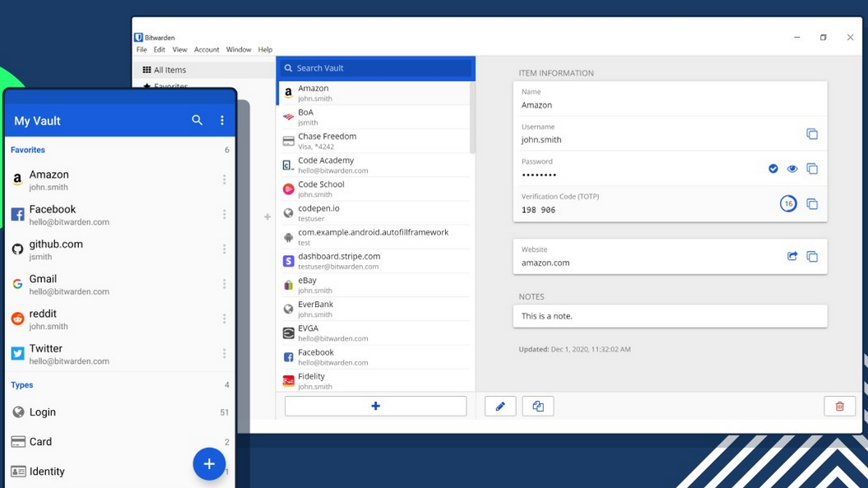
Task: Select the eBay entry
Action: click(374, 285)
